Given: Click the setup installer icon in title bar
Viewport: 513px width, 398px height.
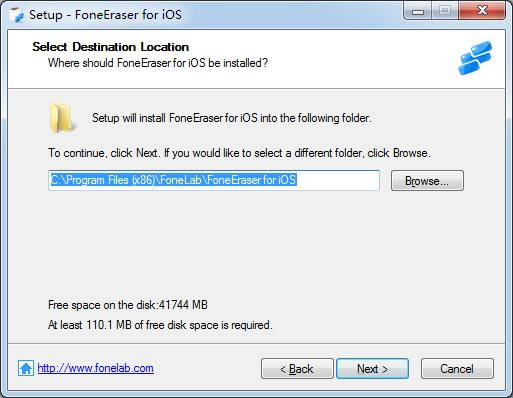Looking at the screenshot, I should pos(16,15).
